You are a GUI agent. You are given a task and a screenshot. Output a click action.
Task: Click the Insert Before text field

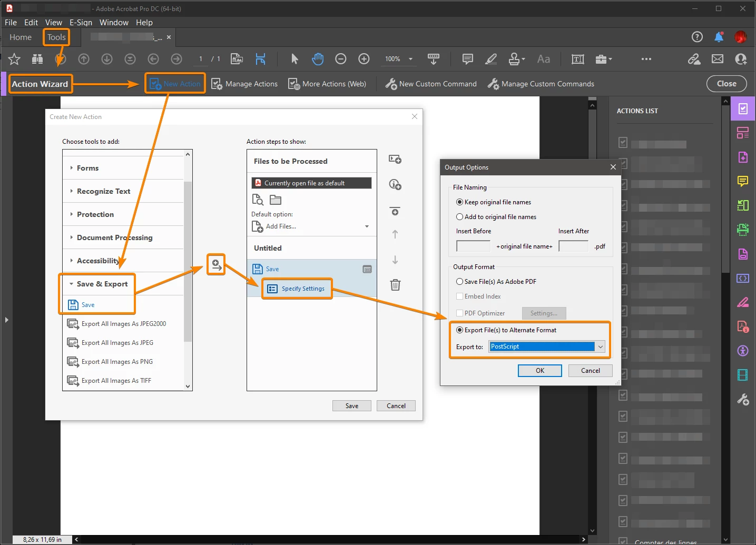[x=473, y=246]
